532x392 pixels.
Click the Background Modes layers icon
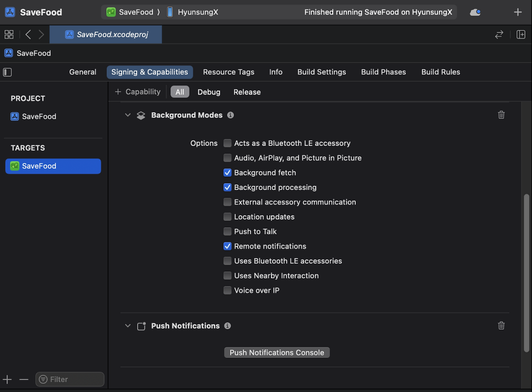(x=141, y=116)
